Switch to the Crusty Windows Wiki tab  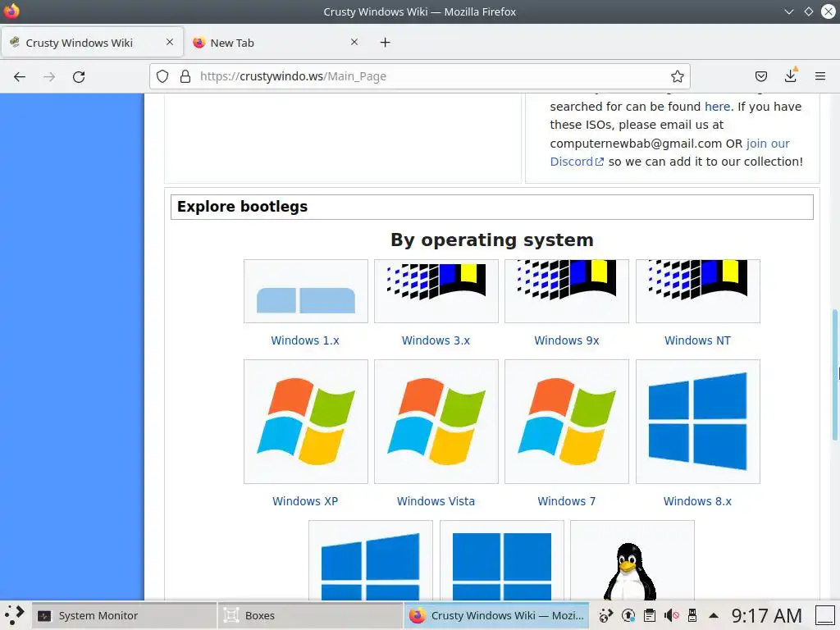point(92,43)
